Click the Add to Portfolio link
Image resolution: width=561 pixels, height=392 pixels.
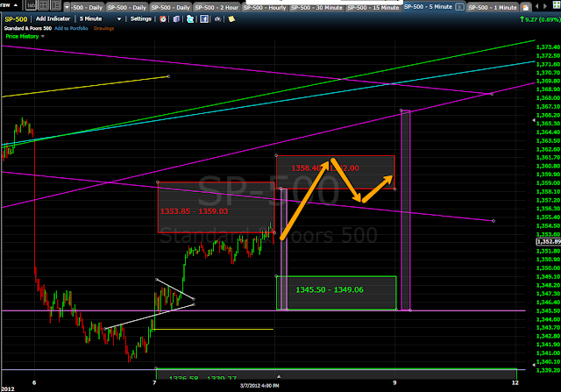pos(71,28)
